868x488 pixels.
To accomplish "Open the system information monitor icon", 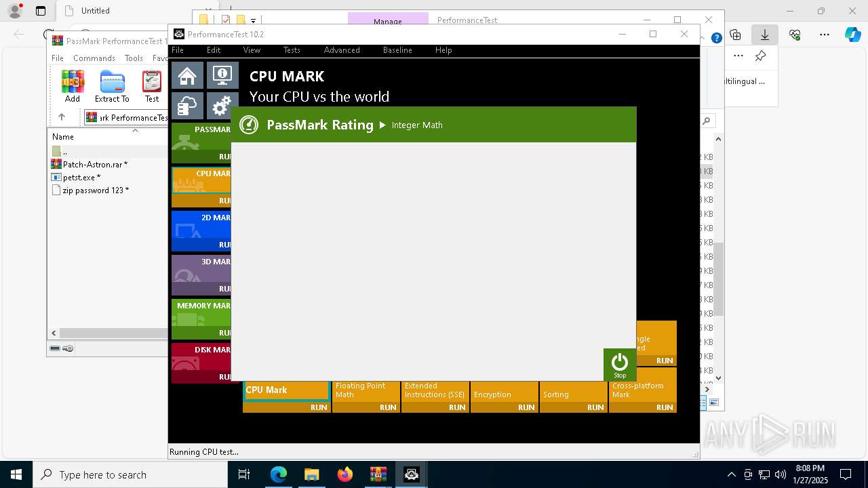I will click(x=222, y=76).
